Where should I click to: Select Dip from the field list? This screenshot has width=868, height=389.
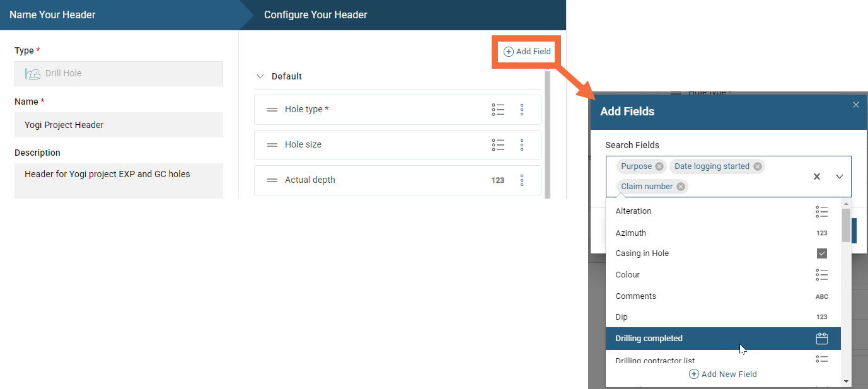click(x=723, y=317)
